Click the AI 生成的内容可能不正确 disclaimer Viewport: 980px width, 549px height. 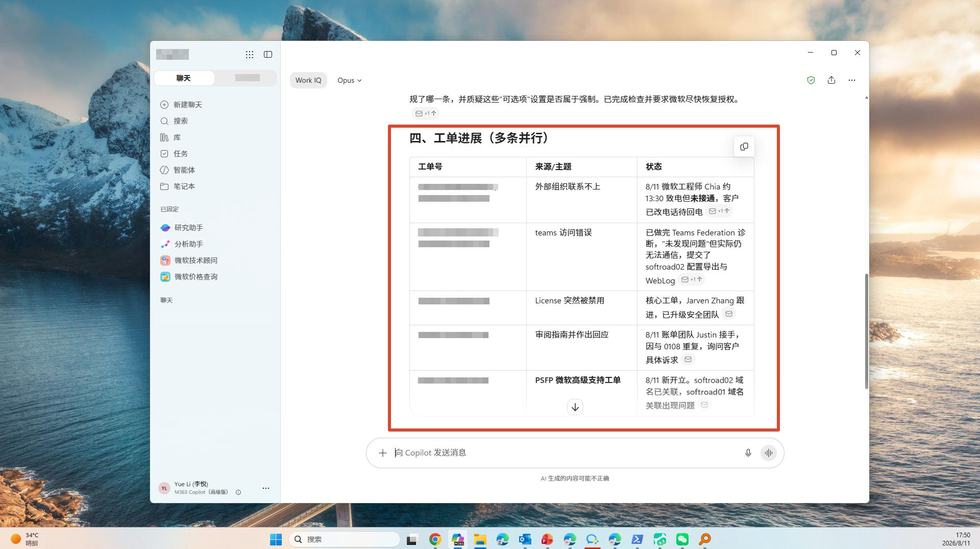tap(575, 479)
